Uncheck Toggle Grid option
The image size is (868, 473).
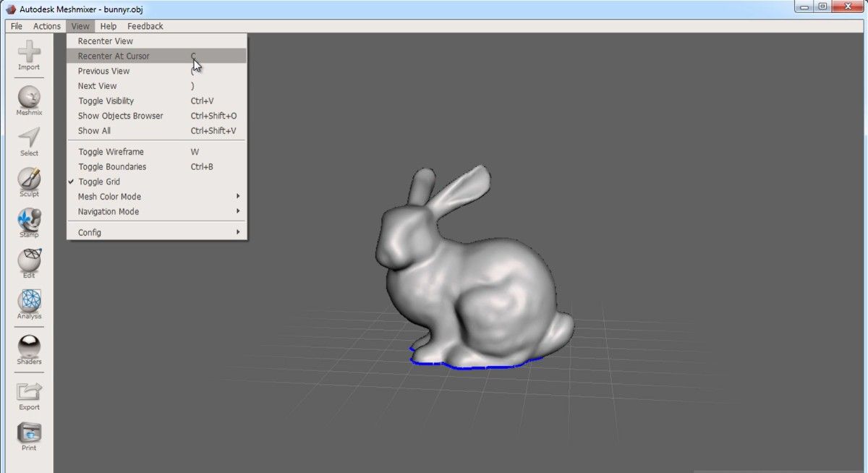157,182
